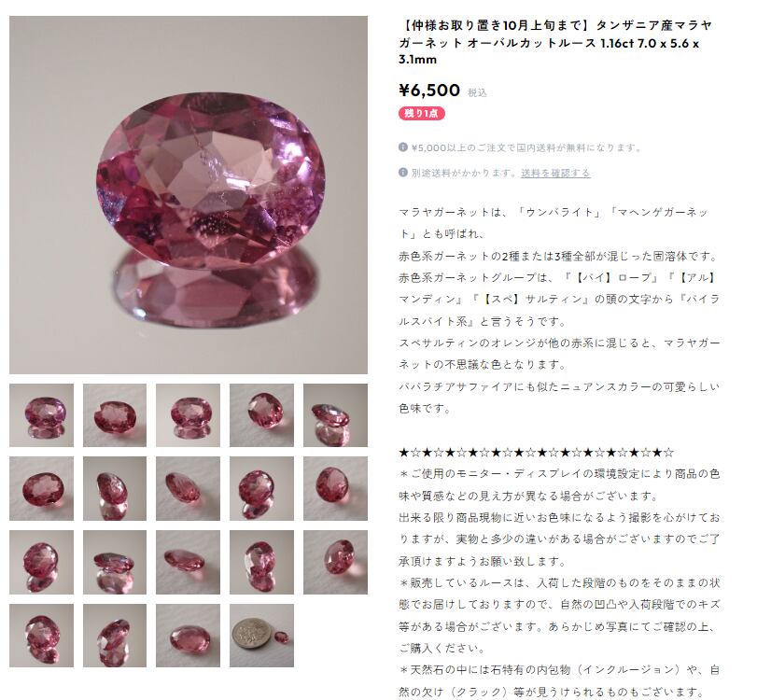View the third thumbnail in the first row

point(188,415)
